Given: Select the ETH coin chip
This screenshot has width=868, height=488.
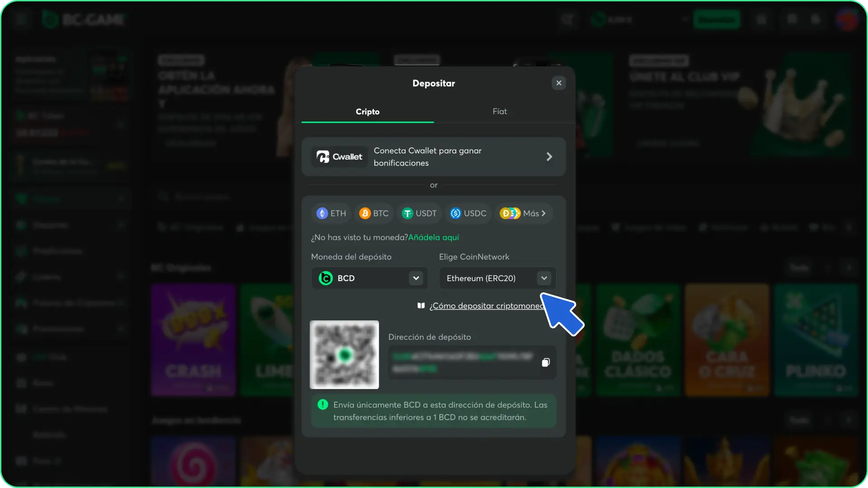Looking at the screenshot, I should click(331, 213).
